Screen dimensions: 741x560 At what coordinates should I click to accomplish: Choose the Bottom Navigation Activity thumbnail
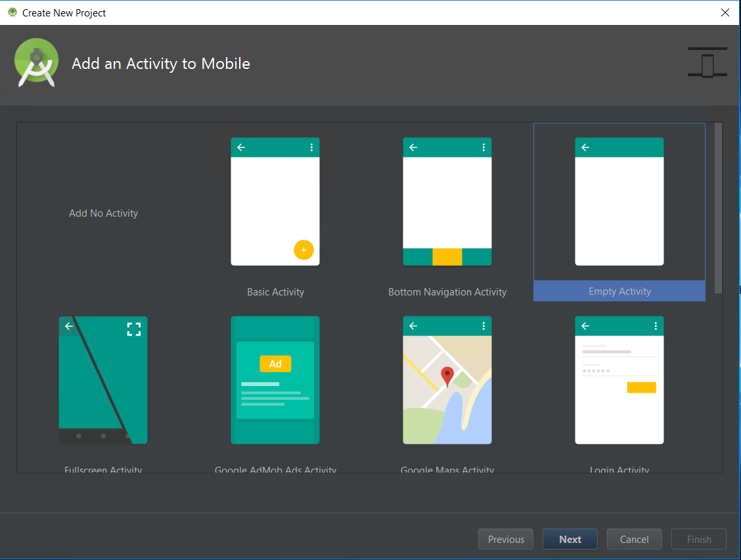[447, 202]
